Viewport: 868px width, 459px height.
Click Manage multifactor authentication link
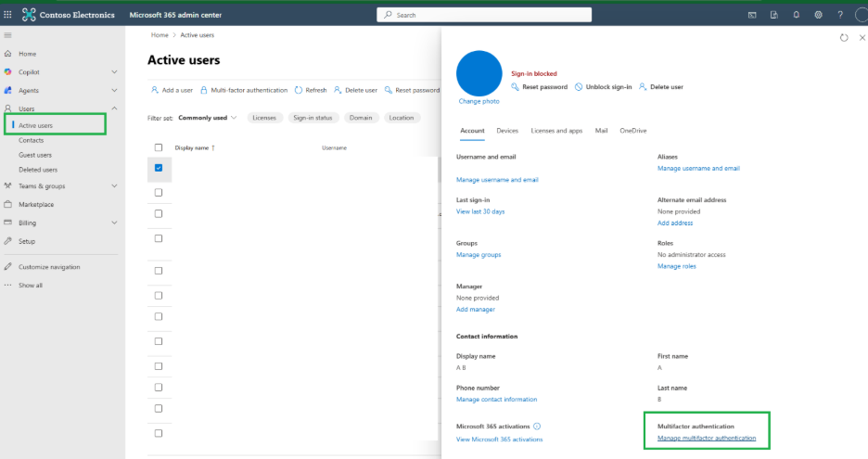coord(707,438)
